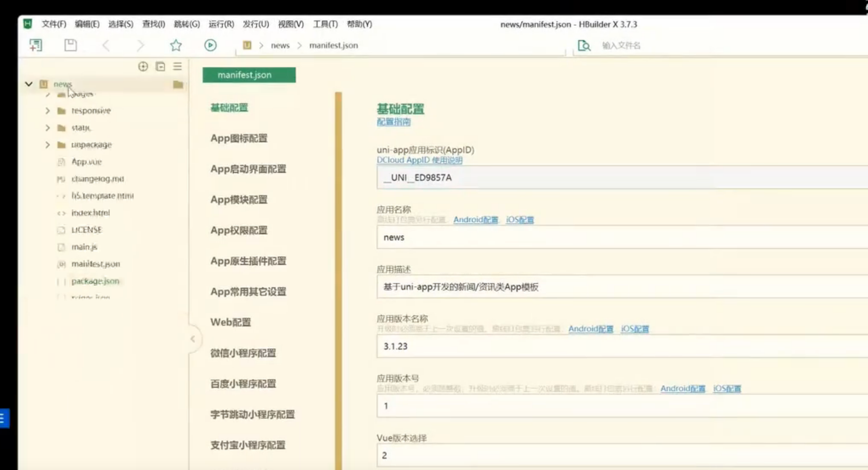This screenshot has width=868, height=470.
Task: Click the file search magnifier icon
Action: pyautogui.click(x=584, y=45)
